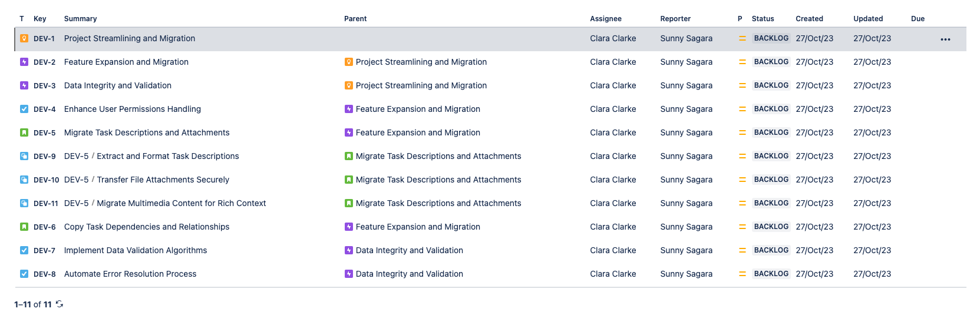
Task: Click the parent epic icon in DEV-2 row
Action: point(349,62)
